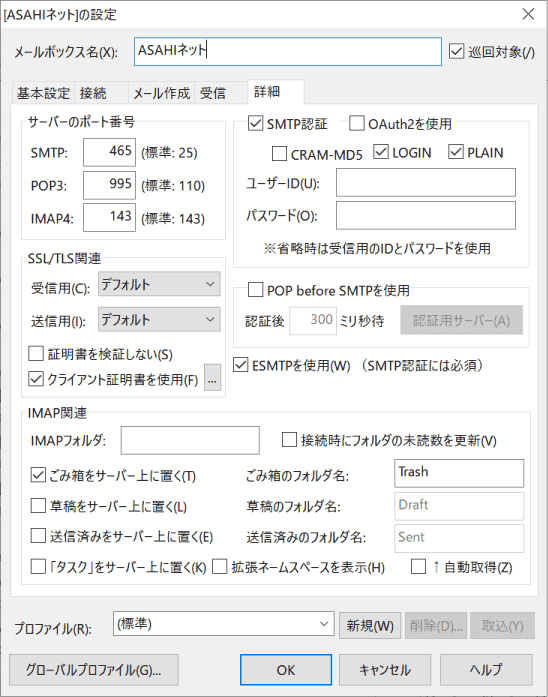
Task: Open the 受信用 SSL/TLS dropdown
Action: tap(159, 284)
